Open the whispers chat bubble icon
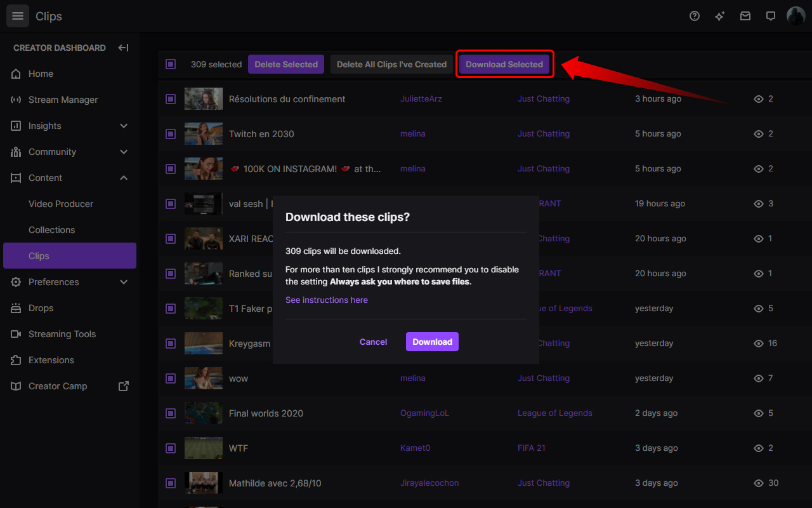 click(x=771, y=17)
